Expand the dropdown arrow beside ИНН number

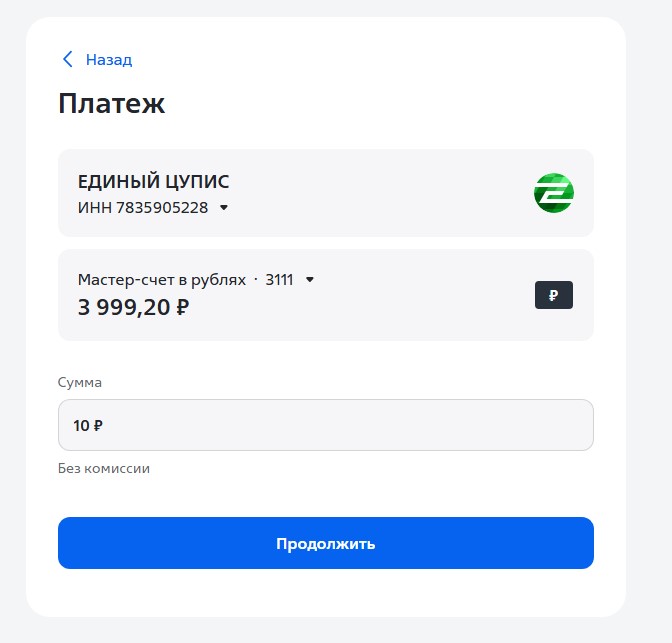224,208
